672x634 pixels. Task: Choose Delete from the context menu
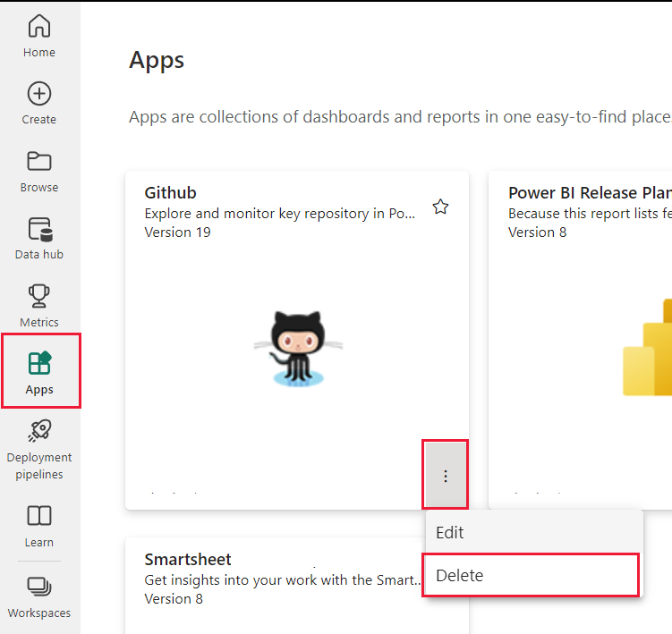[x=531, y=575]
